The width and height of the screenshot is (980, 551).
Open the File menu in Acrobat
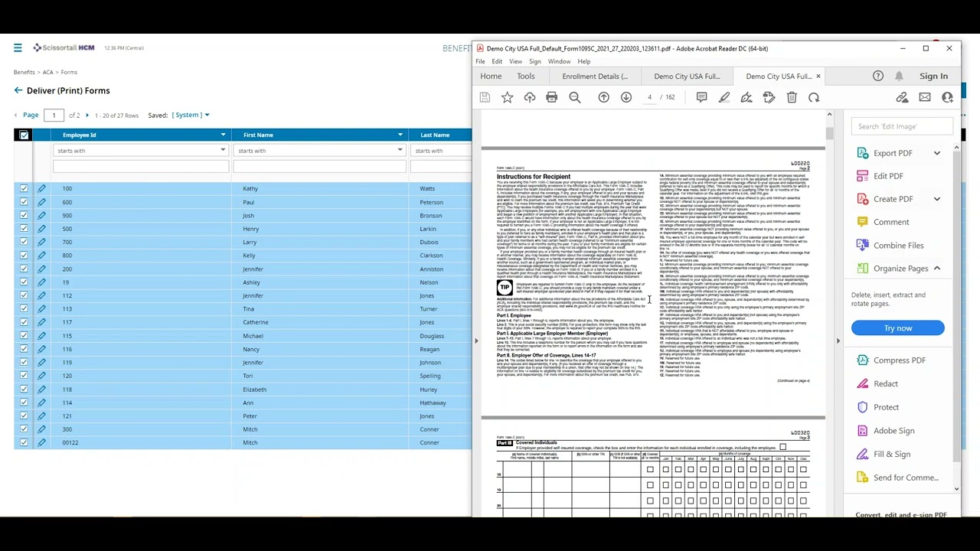tap(480, 61)
